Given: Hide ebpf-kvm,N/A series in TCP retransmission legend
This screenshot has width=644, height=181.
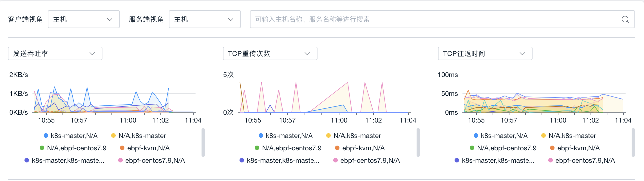Looking at the screenshot, I should pos(363,148).
